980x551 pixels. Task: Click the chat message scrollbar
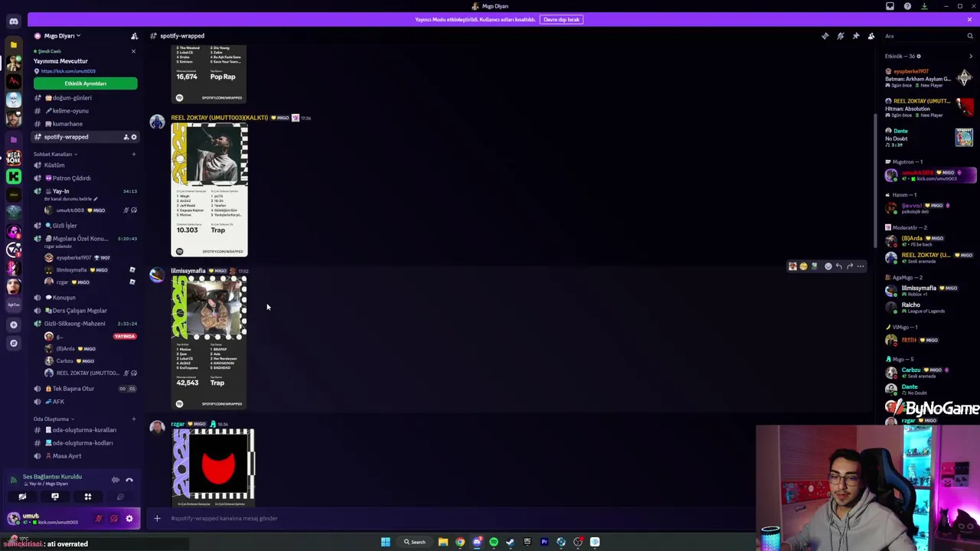pos(876,180)
